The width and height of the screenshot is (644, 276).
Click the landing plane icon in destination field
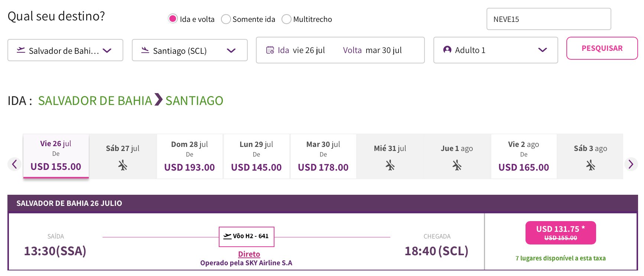(x=145, y=50)
